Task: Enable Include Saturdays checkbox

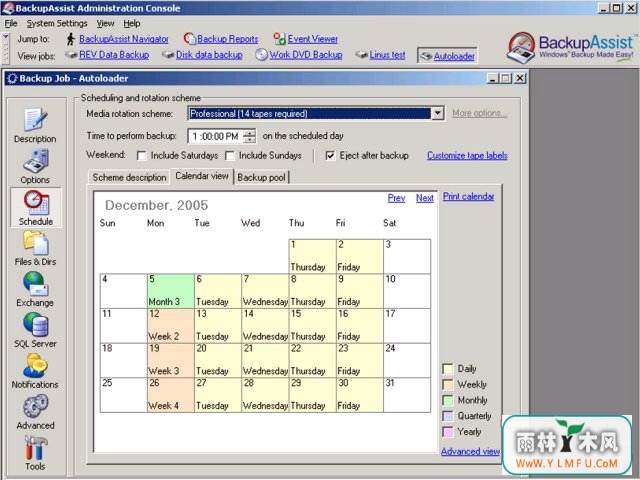Action: pos(142,156)
